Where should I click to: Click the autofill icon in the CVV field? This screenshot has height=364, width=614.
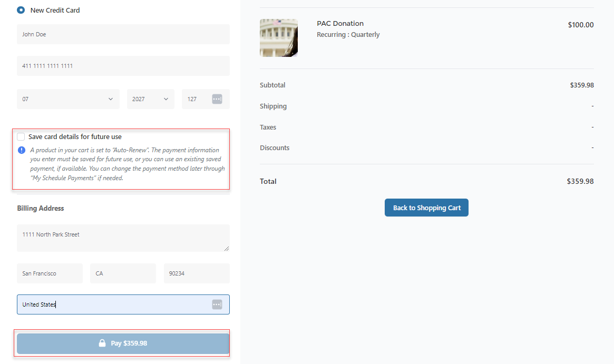click(x=217, y=99)
